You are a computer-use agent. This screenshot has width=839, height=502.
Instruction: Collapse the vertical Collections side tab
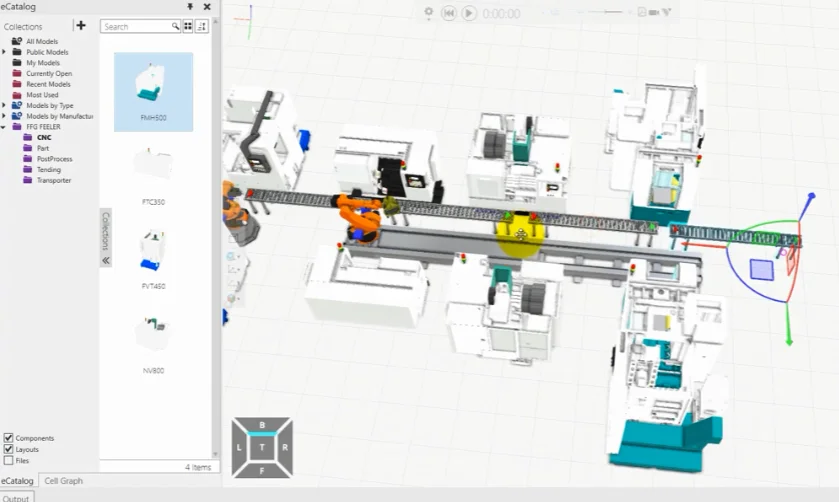(x=106, y=238)
